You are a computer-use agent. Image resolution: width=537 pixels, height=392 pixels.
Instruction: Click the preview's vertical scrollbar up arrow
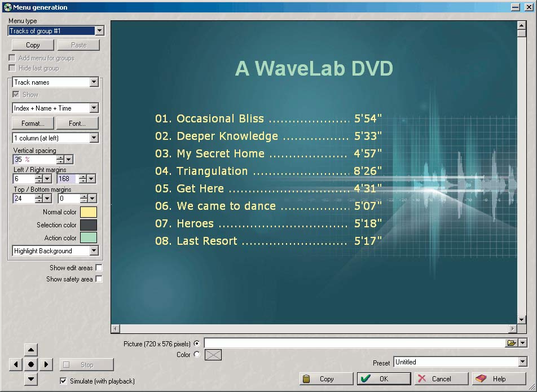521,25
